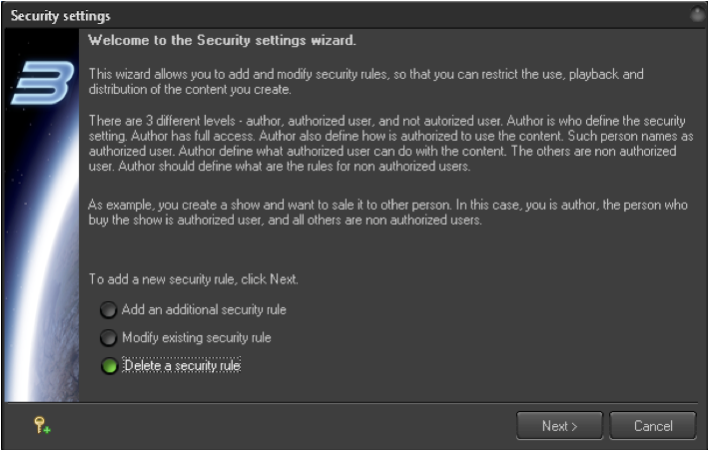708x450 pixels.
Task: Click the paragraph starting 'There are 3 different levels'
Action: [391, 144]
